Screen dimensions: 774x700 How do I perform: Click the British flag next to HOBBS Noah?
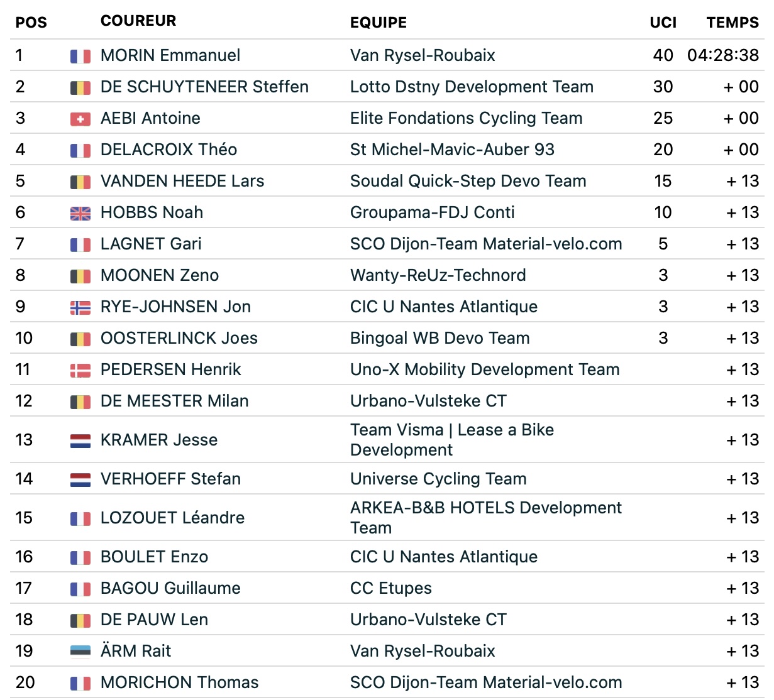(x=80, y=213)
